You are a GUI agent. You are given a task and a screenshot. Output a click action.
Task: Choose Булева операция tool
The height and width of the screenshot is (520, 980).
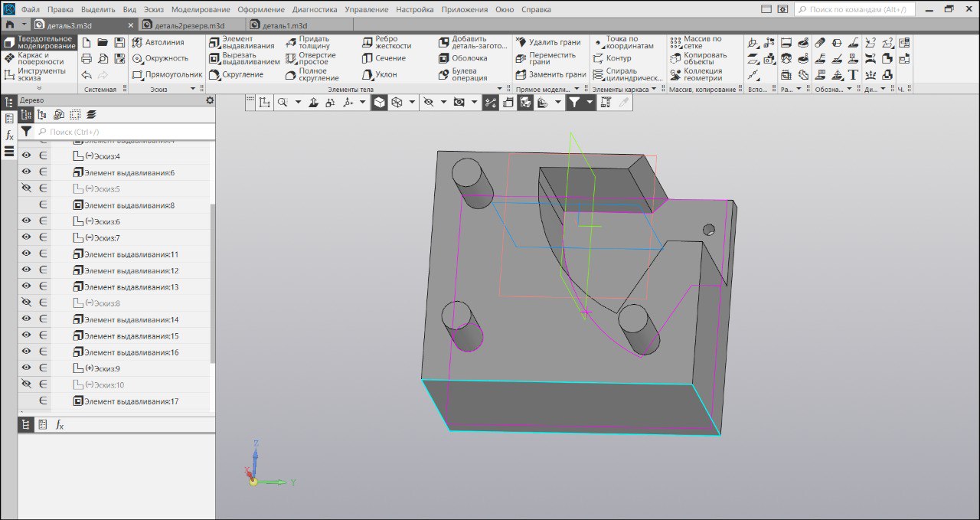point(463,74)
